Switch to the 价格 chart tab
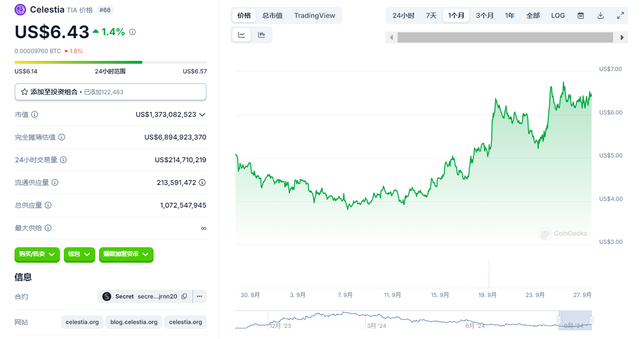This screenshot has height=339, width=644. pos(244,15)
